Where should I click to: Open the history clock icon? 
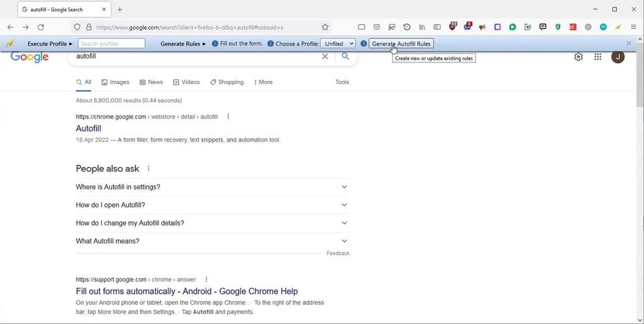[x=407, y=27]
